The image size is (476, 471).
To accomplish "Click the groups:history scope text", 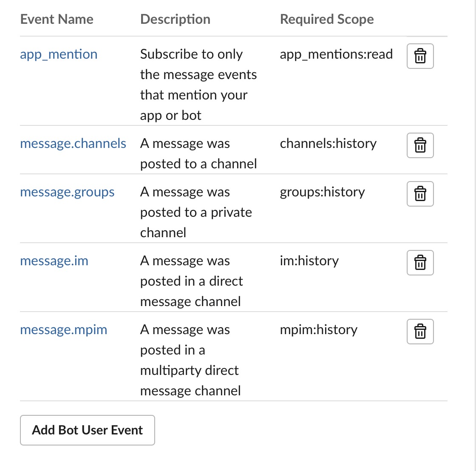I will click(322, 192).
